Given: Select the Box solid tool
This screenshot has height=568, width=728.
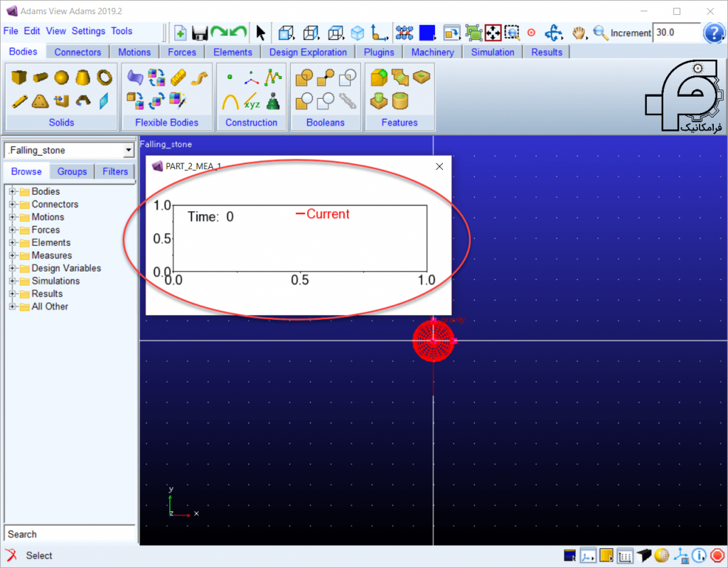Looking at the screenshot, I should pos(19,77).
